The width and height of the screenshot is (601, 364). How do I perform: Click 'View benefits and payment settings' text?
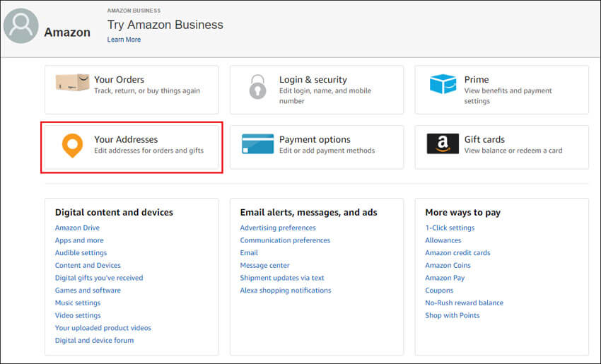[508, 96]
